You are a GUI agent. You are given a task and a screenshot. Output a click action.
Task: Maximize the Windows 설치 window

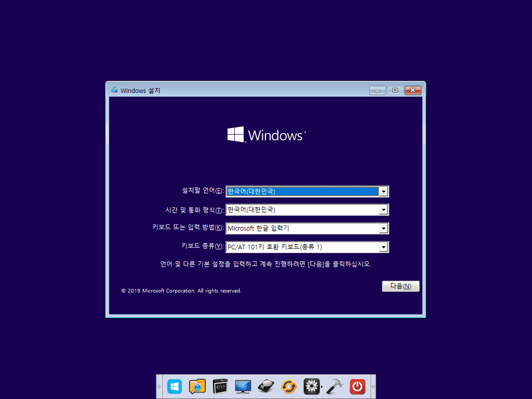[395, 90]
